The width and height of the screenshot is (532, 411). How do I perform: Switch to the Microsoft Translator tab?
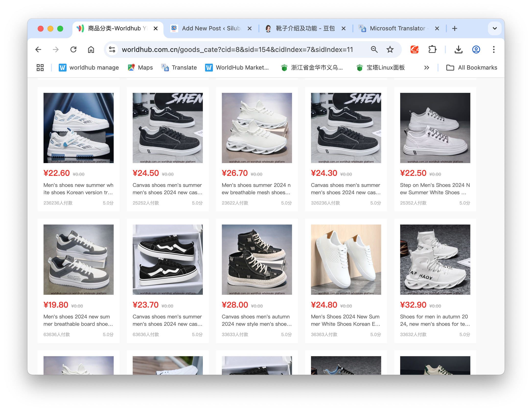tap(397, 28)
